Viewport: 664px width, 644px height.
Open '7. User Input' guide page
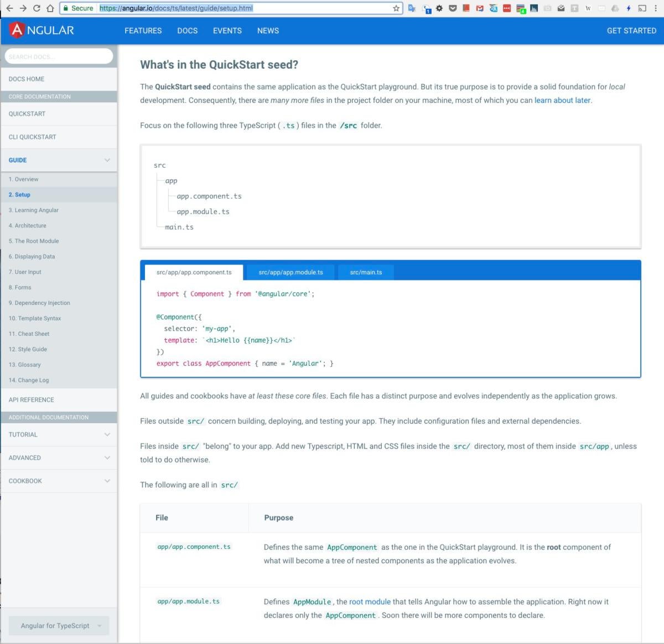59,272
